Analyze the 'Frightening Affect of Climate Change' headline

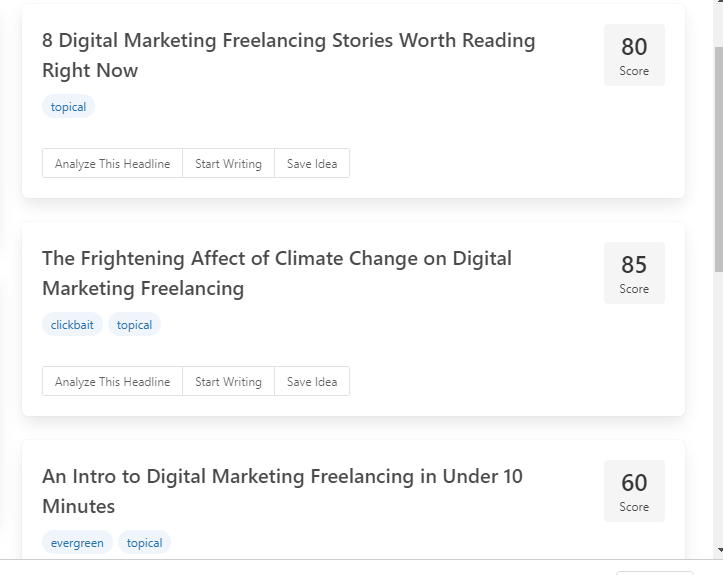pos(112,382)
